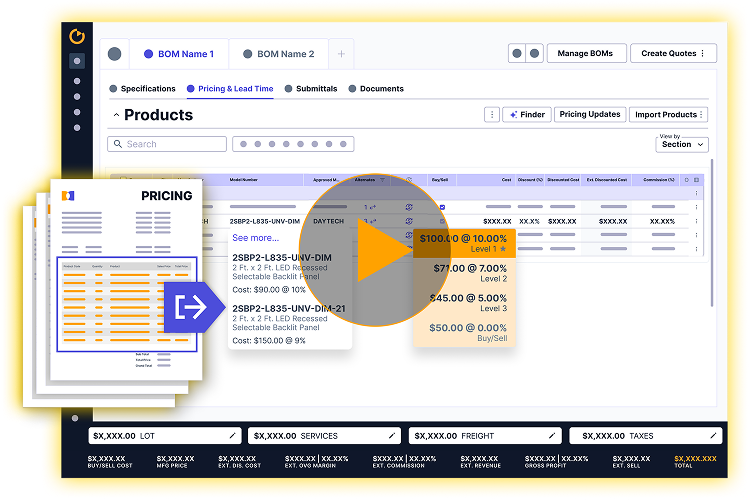Click the product Search field
This screenshot has width=750, height=500.
tap(167, 144)
